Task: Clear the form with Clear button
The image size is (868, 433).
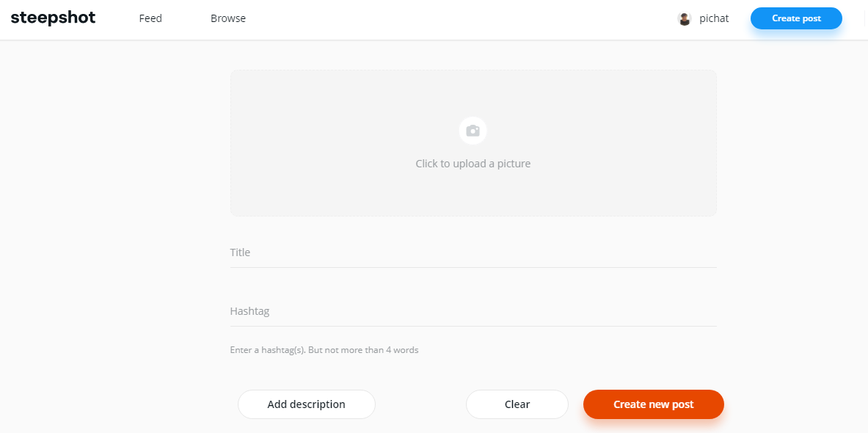Action: 517,404
